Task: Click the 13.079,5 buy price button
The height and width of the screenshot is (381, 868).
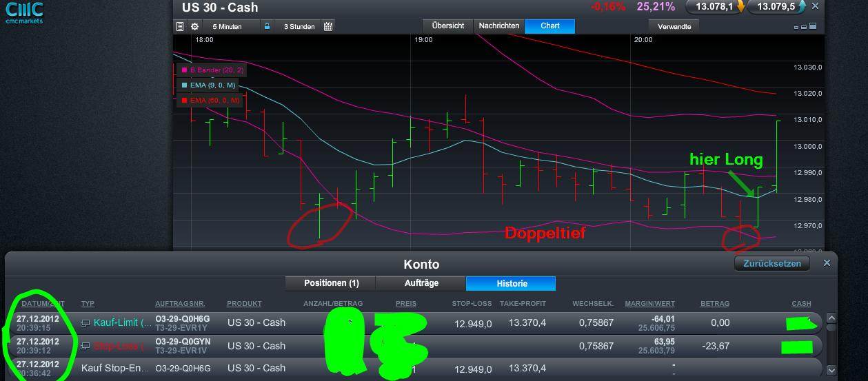Action: click(x=778, y=7)
